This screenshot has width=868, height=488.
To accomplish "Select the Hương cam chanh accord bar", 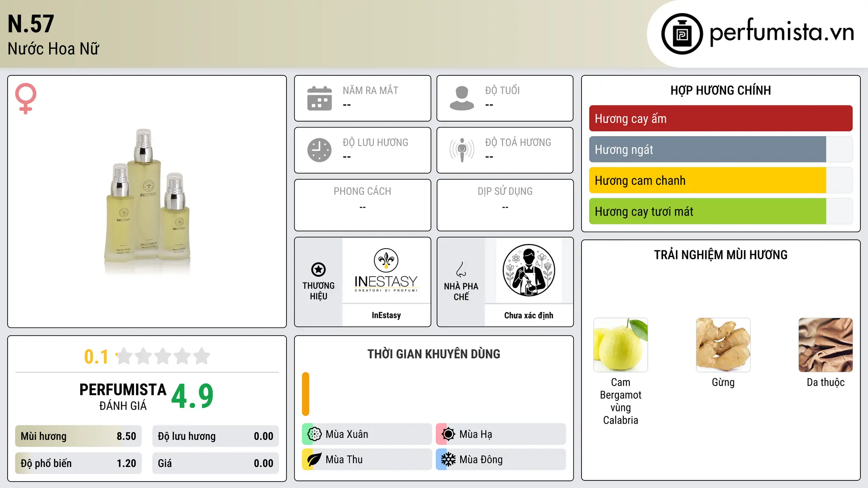I will tap(721, 180).
